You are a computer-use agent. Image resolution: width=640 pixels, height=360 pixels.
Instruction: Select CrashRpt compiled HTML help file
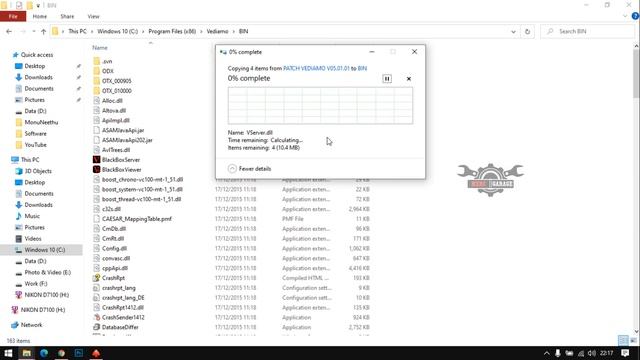(113, 278)
